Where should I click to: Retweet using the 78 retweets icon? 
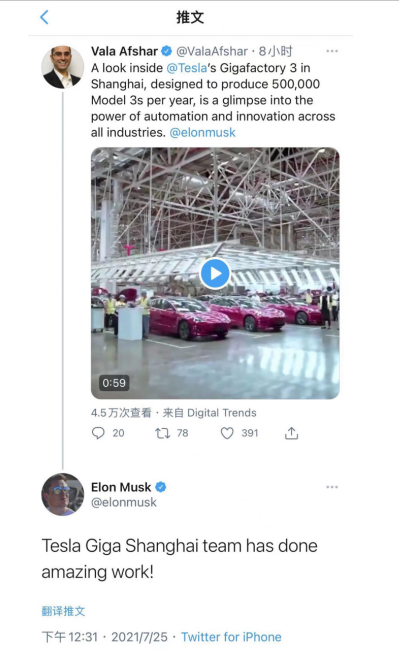tap(163, 433)
